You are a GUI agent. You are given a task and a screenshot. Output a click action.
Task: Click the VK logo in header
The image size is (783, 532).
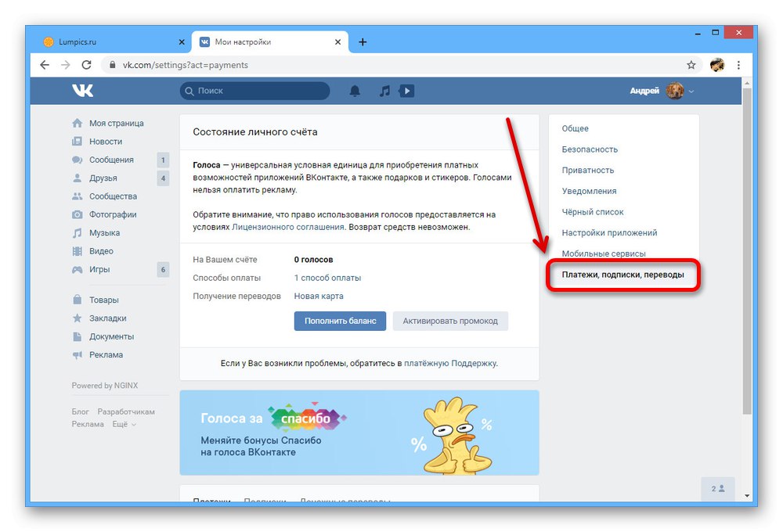(82, 90)
